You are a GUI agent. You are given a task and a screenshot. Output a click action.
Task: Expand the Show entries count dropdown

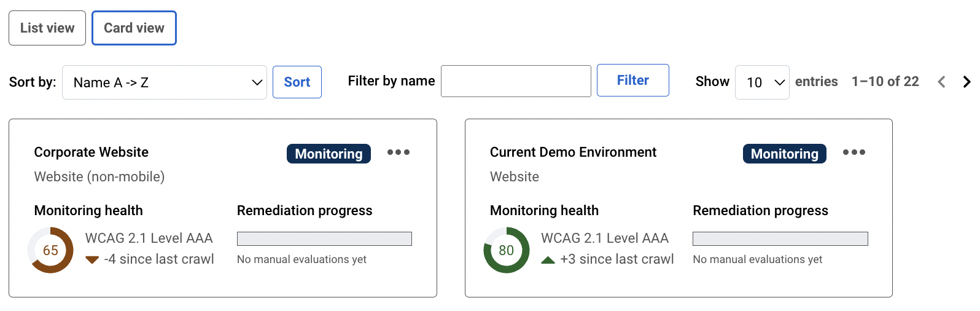click(761, 82)
